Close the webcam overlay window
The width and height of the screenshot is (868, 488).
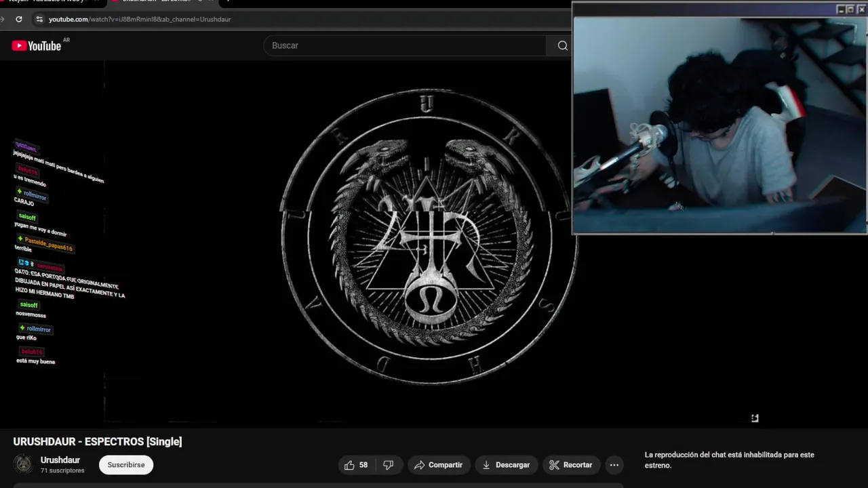(861, 9)
